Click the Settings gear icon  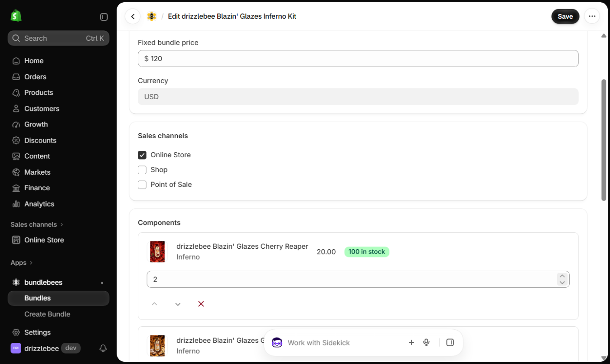click(16, 332)
